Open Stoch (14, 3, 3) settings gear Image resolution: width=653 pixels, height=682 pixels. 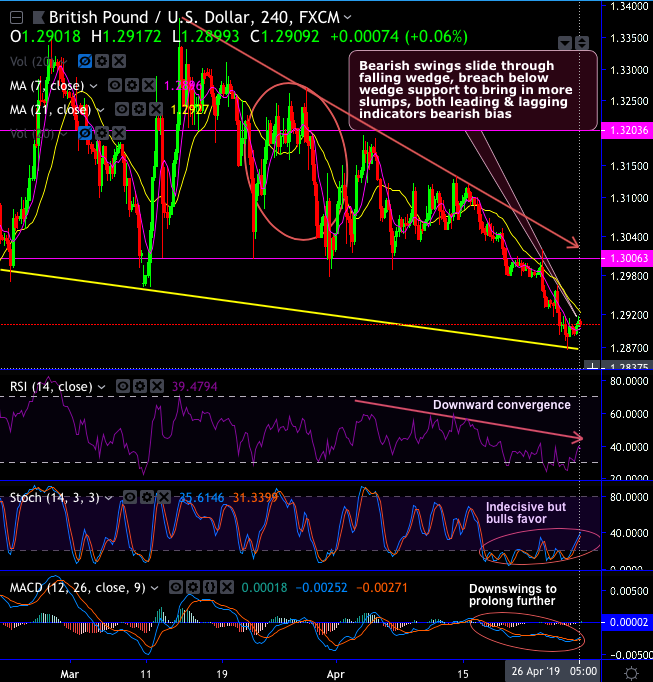pos(147,497)
